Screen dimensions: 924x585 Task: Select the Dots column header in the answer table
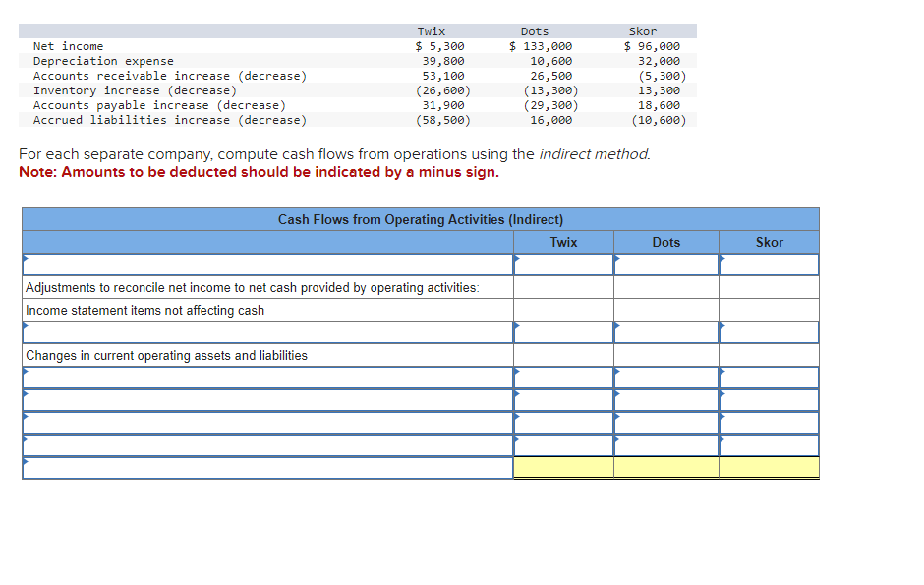665,242
